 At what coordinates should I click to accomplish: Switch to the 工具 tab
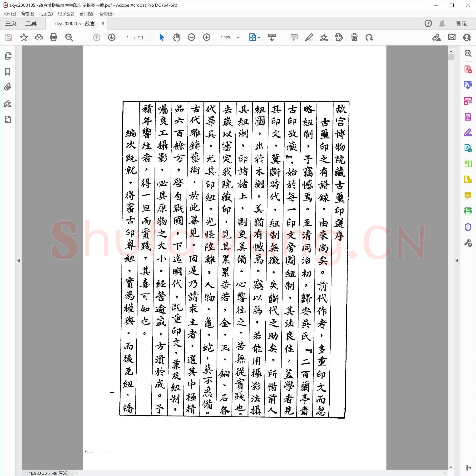pos(31,23)
